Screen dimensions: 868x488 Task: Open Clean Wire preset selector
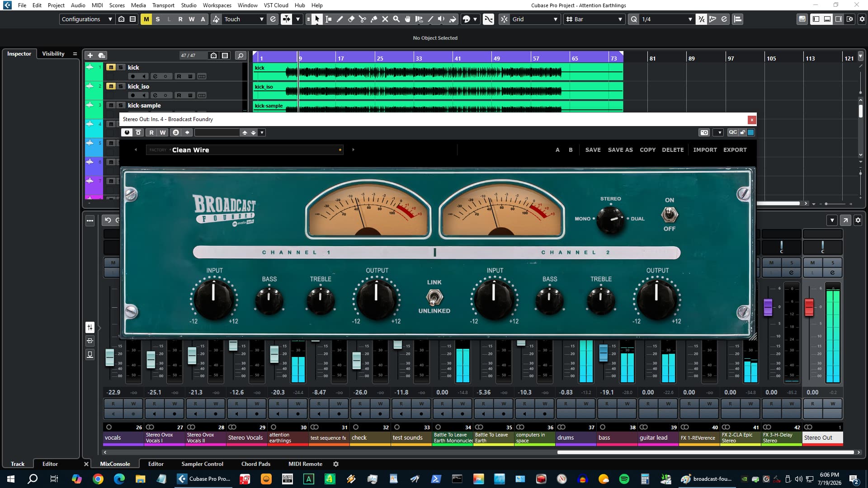click(x=245, y=150)
